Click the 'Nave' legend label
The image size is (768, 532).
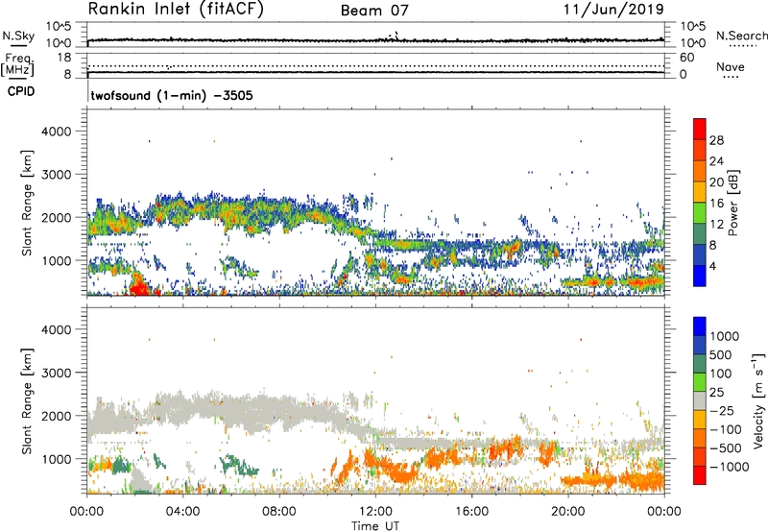coord(731,67)
